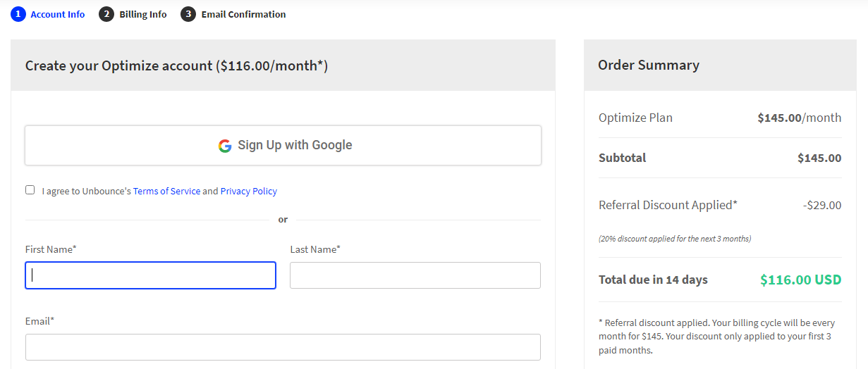Open the Privacy Policy link

pos(249,191)
